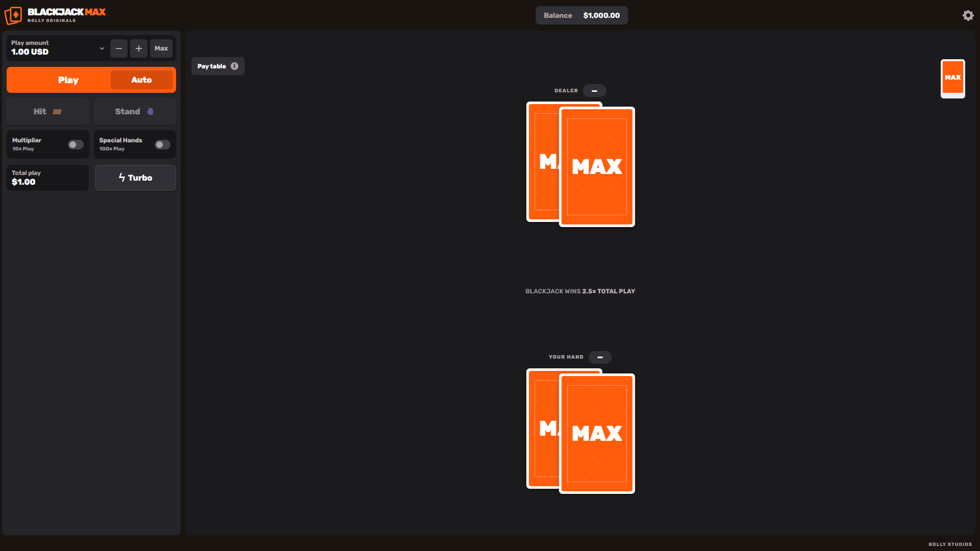Open the Pay table
Viewport: 980px width, 551px height.
pyautogui.click(x=218, y=66)
